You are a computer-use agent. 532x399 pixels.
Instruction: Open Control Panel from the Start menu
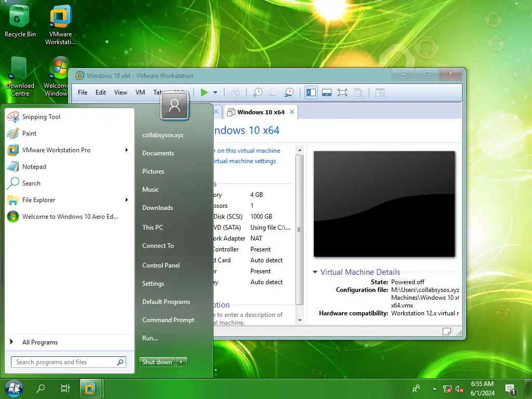pos(161,265)
